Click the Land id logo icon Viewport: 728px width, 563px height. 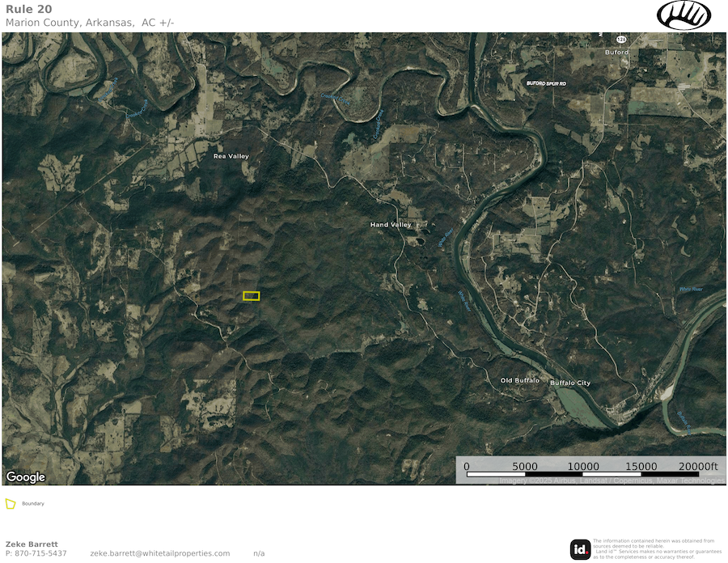click(x=580, y=548)
